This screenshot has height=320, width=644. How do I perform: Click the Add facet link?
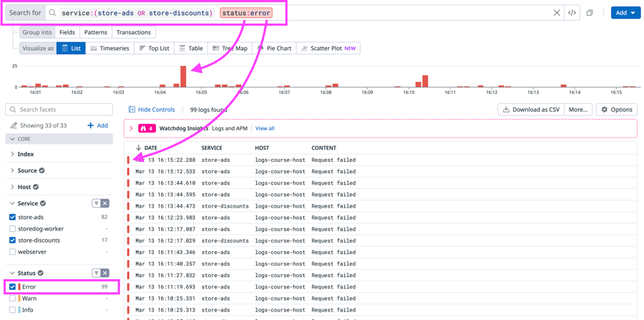tap(98, 126)
